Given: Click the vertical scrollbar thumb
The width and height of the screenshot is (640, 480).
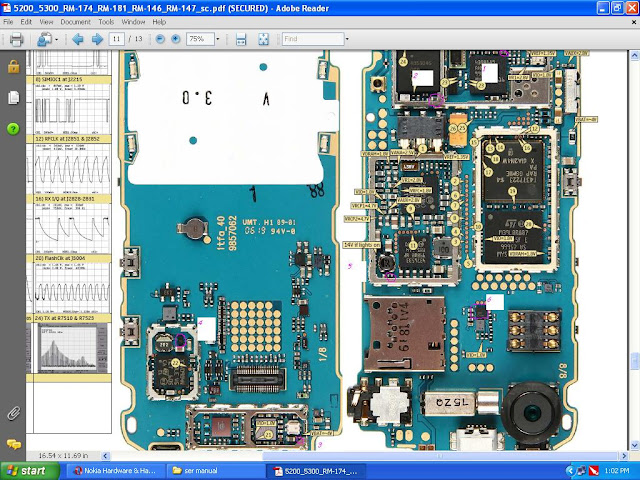Looking at the screenshot, I should click(635, 360).
